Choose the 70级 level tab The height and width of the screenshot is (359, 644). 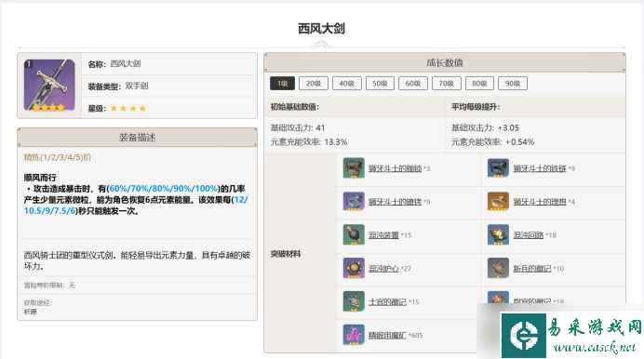447,84
